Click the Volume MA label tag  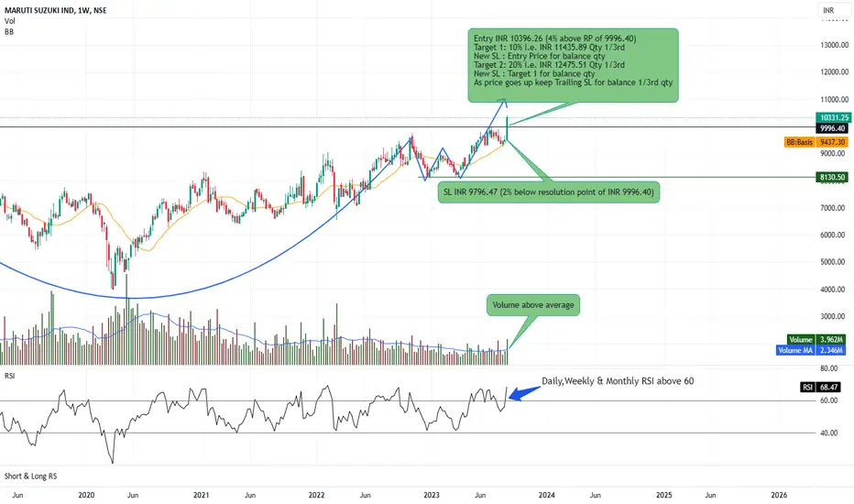tap(795, 350)
